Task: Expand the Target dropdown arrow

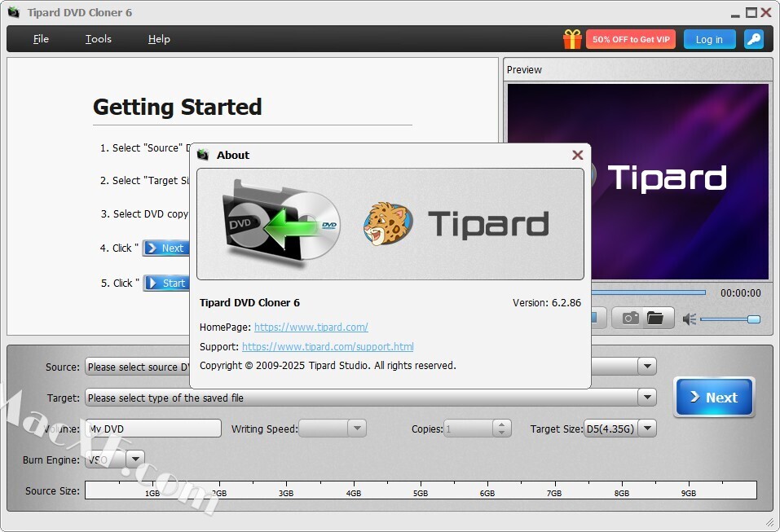Action: (x=647, y=398)
